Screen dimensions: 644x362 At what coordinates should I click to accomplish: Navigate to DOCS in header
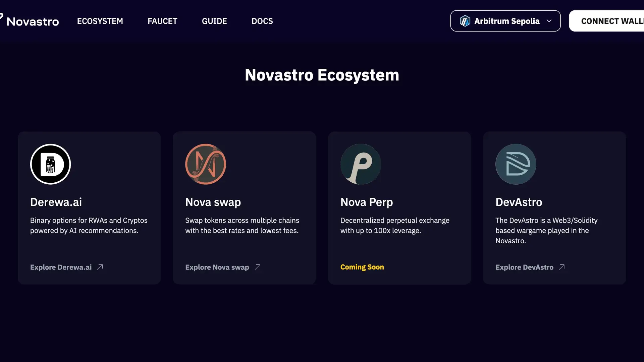tap(262, 21)
